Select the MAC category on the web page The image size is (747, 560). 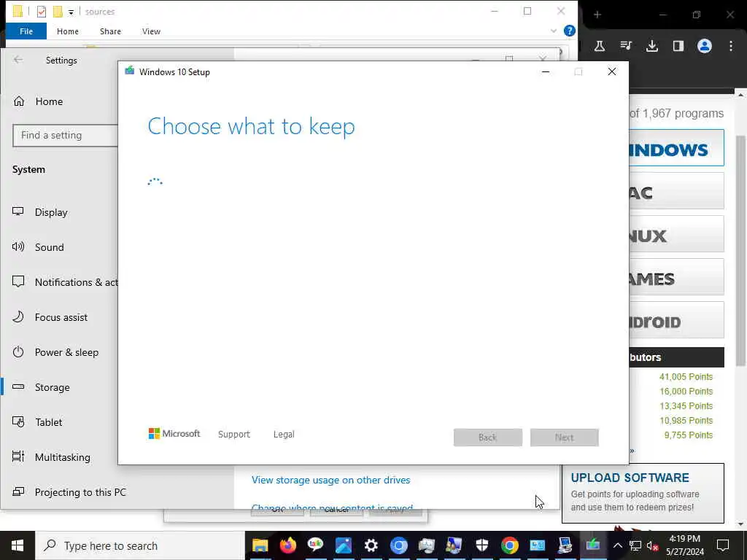coord(676,191)
